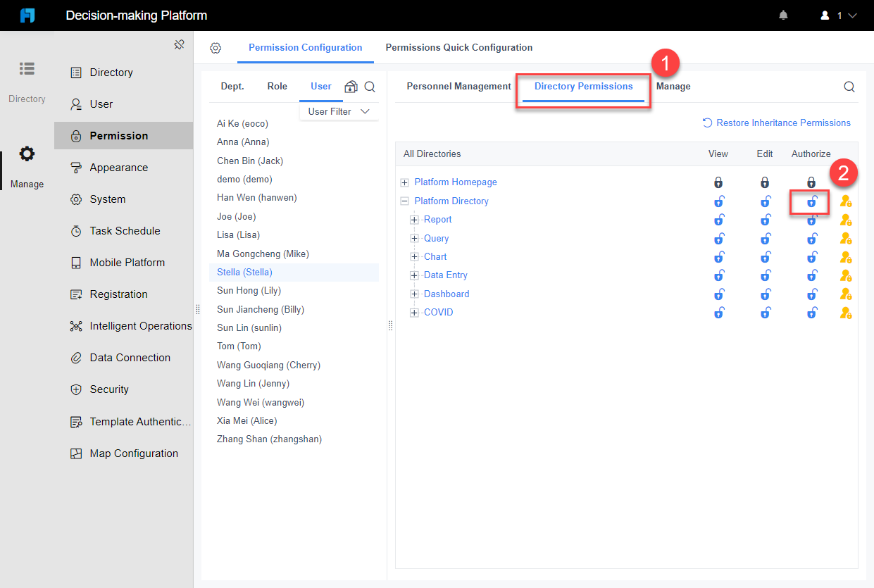Screen dimensions: 874x588
Task: Click the yellow authorize person icon for Report
Action: point(846,220)
